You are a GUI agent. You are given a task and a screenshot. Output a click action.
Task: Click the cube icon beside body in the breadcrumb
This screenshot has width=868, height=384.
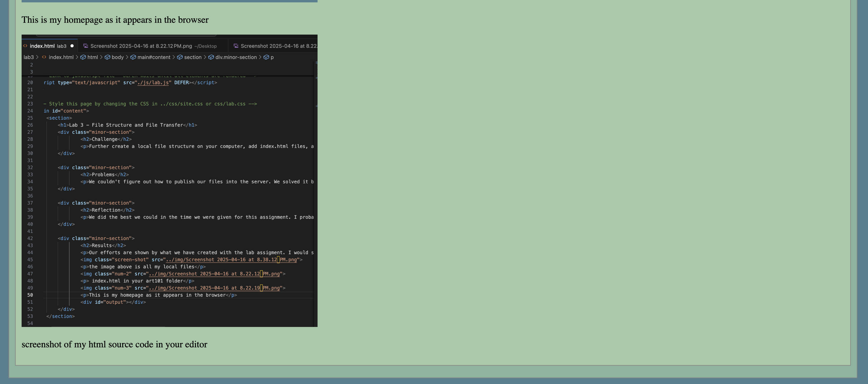(x=107, y=57)
